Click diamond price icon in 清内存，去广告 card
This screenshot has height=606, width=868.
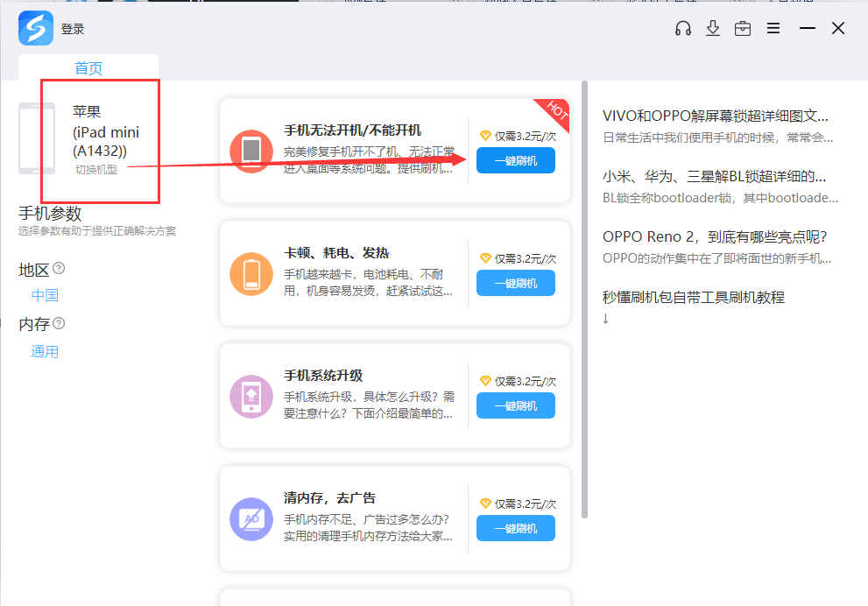(485, 504)
